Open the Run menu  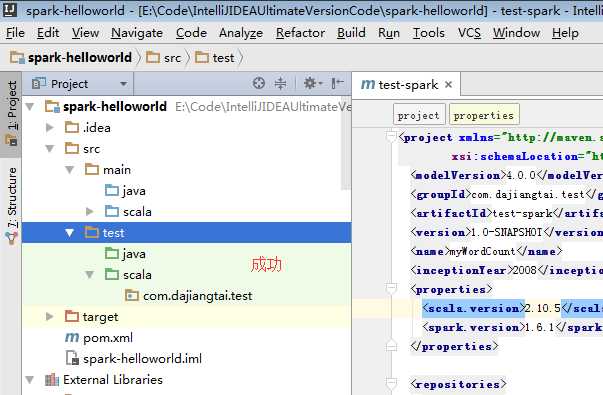pos(389,33)
